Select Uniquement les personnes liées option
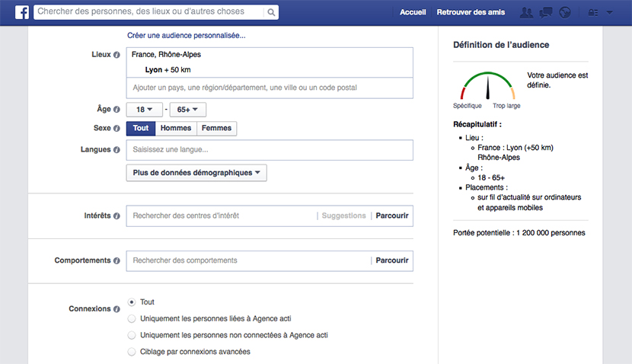Screen dimensions: 632x364 (x=132, y=319)
